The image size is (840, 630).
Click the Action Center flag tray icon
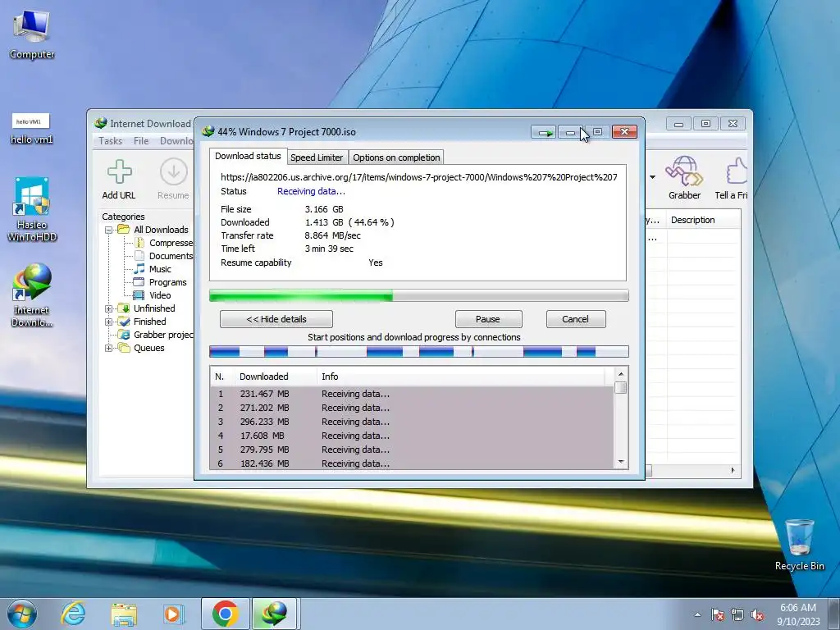(718, 615)
